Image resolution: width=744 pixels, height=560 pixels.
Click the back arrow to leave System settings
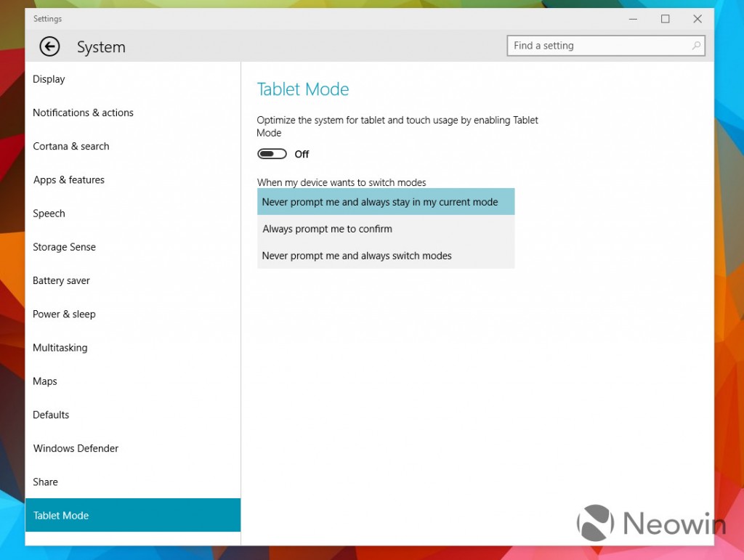pos(49,46)
